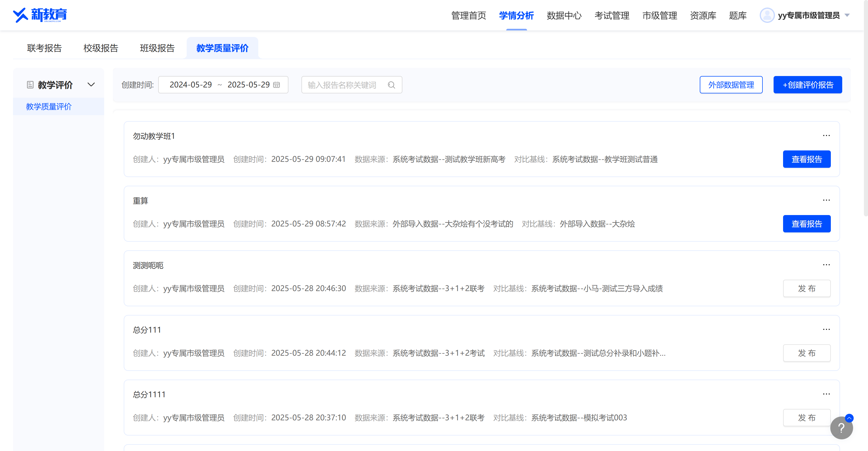
Task: Open more options for 测测呃呃 report
Action: tap(826, 265)
